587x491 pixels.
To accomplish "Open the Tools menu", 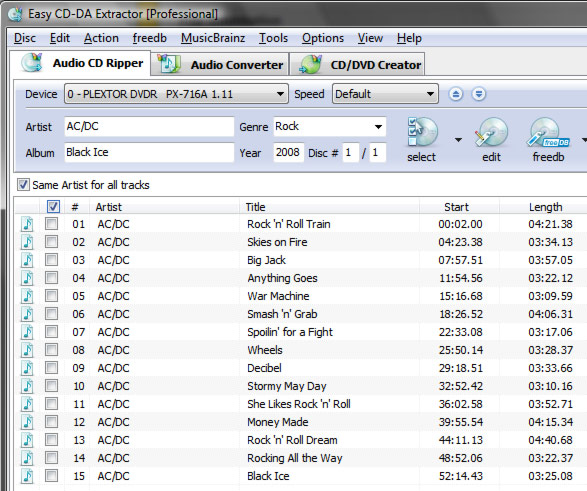I will tap(274, 38).
